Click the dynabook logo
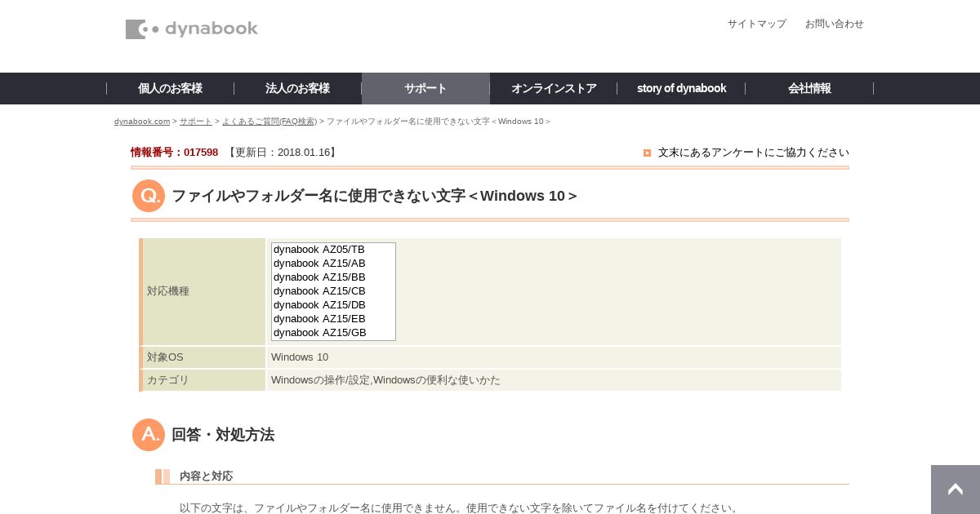This screenshot has height=514, width=980. tap(192, 29)
